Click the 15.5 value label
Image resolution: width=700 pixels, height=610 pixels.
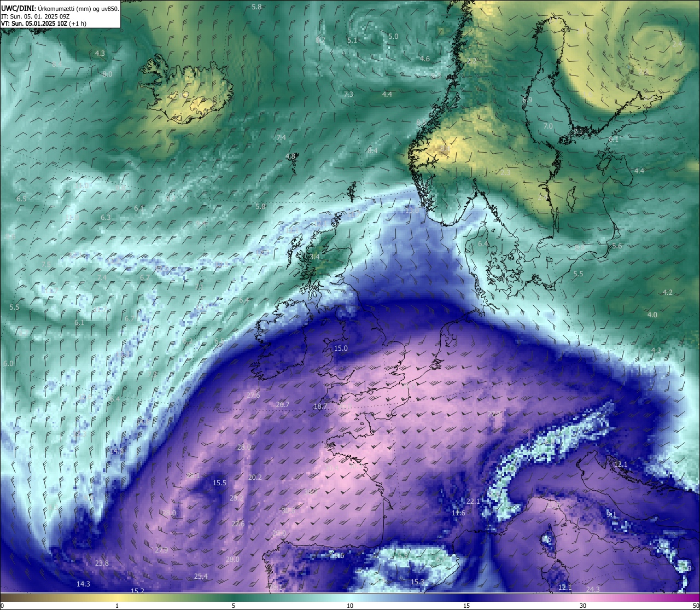pos(219,483)
